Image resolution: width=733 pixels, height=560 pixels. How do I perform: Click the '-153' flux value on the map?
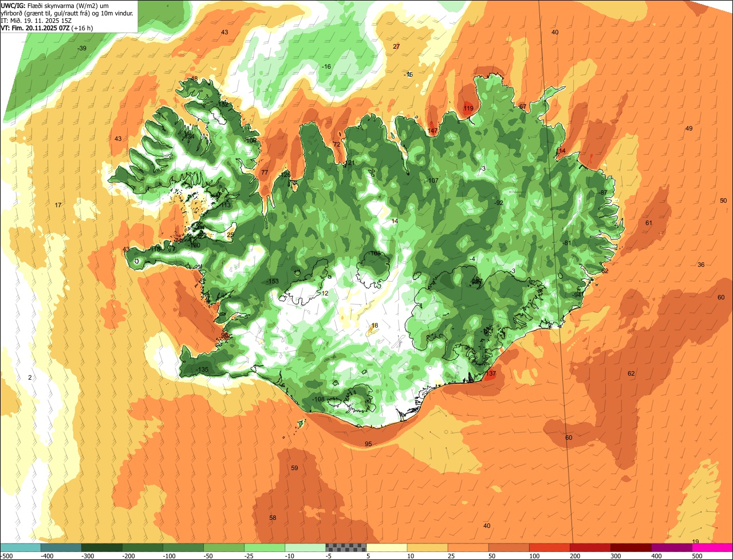pyautogui.click(x=273, y=281)
